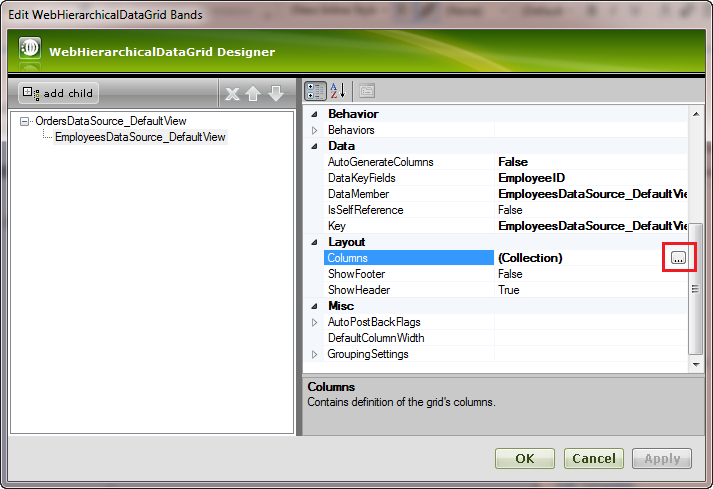The image size is (713, 489).
Task: Move the band down with the down arrow
Action: pyautogui.click(x=276, y=93)
